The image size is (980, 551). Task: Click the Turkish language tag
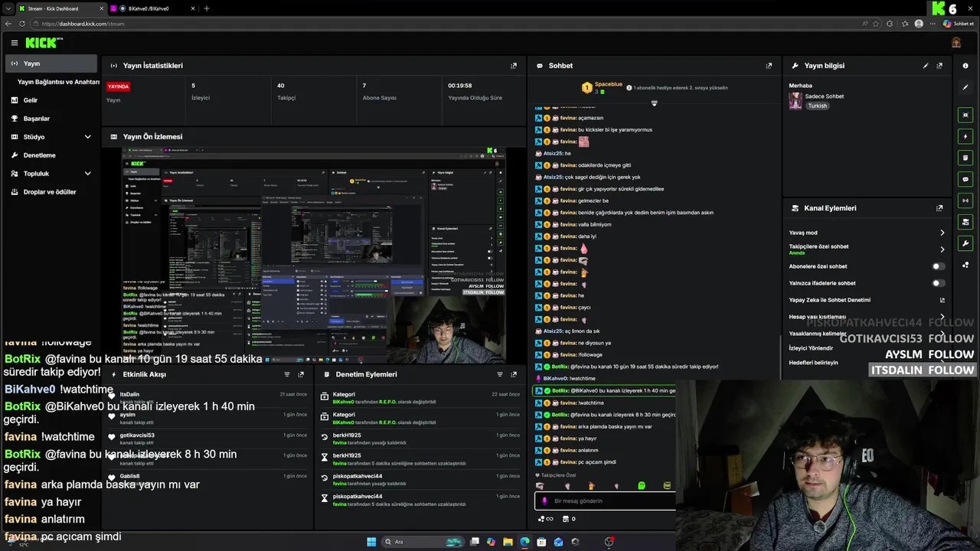818,106
